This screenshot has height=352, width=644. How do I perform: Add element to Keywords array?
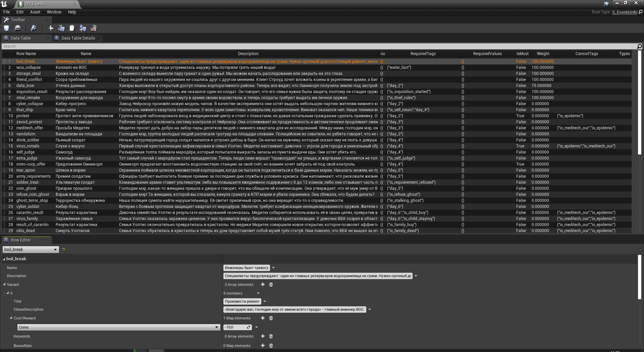click(x=263, y=336)
